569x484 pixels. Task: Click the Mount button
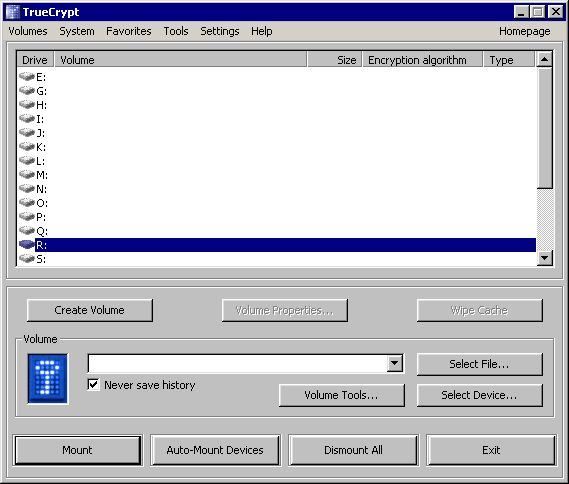click(x=77, y=450)
